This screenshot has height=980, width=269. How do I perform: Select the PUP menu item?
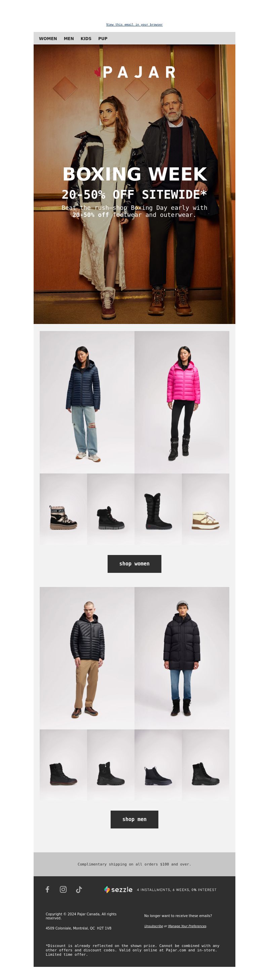coord(103,38)
